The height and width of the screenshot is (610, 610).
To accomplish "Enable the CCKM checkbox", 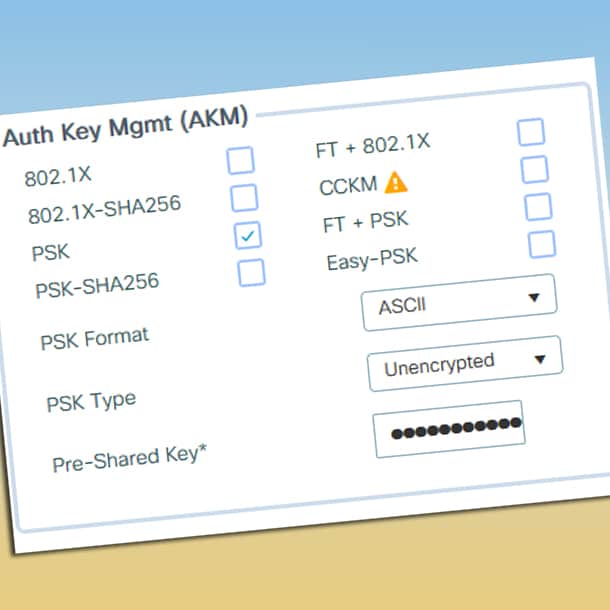I will 535,168.
